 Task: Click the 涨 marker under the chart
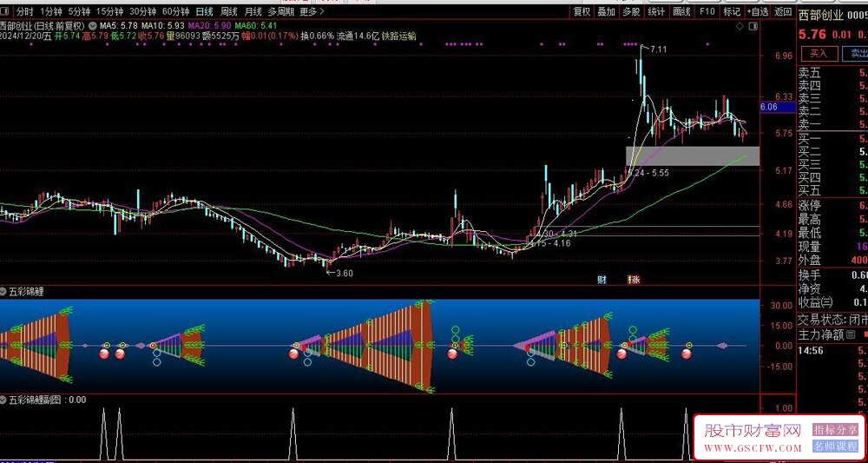(x=634, y=280)
